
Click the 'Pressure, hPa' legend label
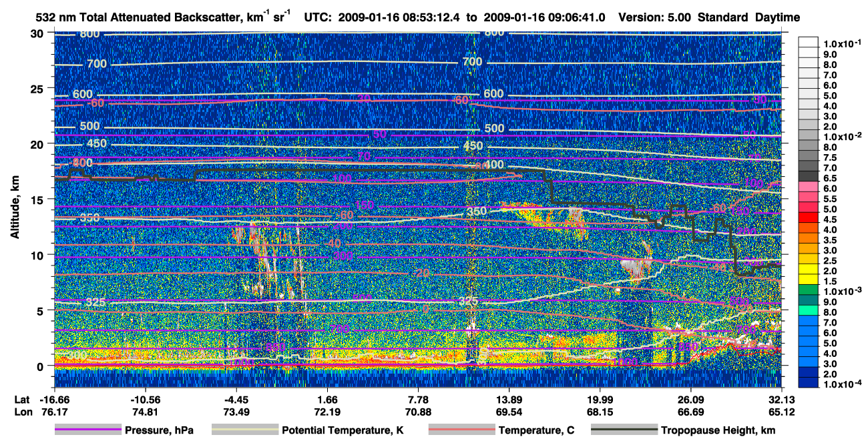[159, 430]
